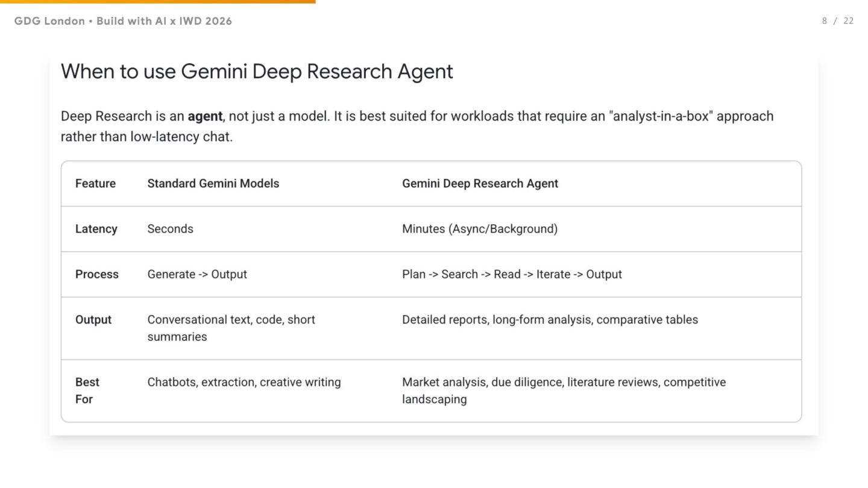Click the "Latency" row label

(96, 229)
